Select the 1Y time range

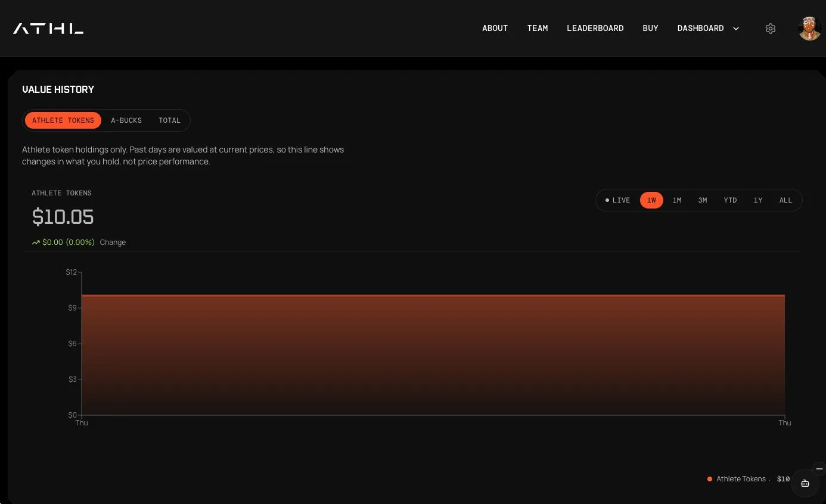coord(758,200)
